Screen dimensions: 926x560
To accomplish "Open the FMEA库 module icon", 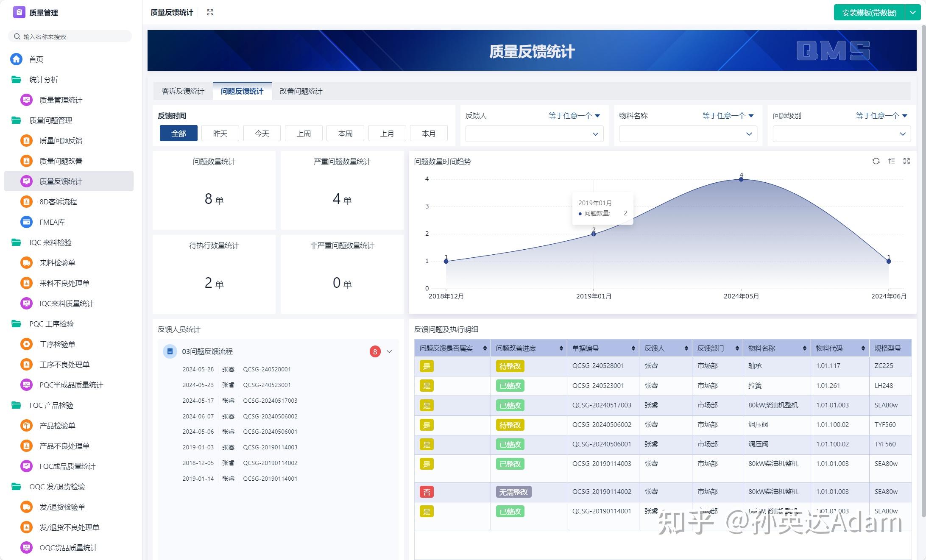I will click(x=26, y=222).
